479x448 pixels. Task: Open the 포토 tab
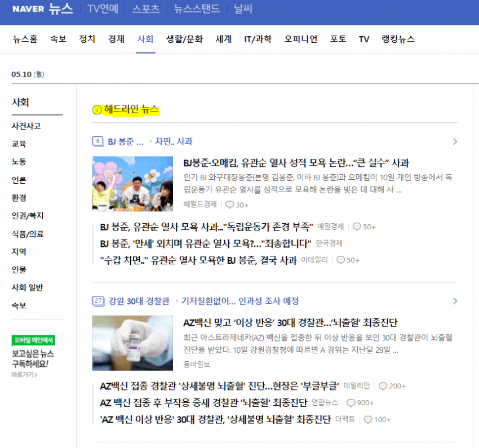338,39
